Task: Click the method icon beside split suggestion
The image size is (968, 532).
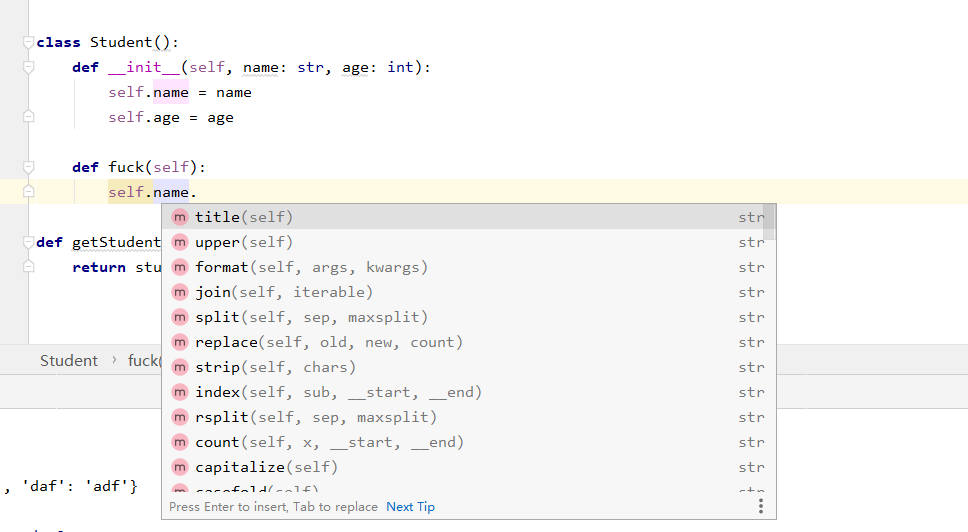Action: (x=180, y=317)
